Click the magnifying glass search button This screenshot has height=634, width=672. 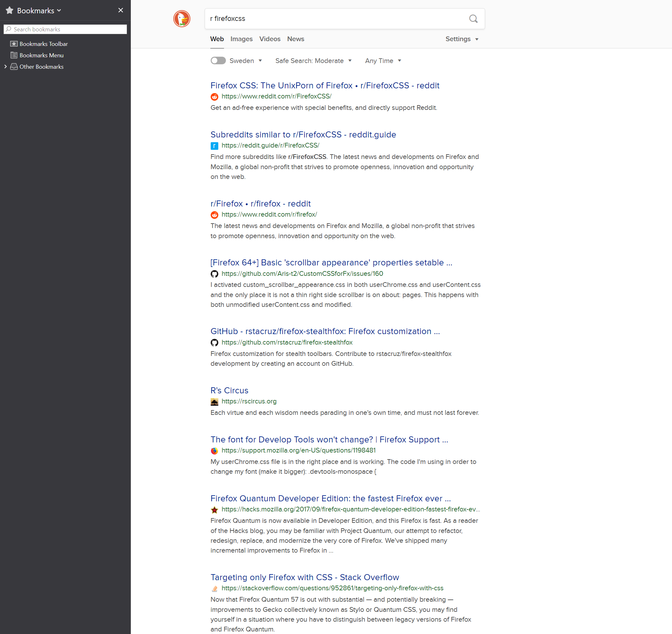click(x=473, y=19)
